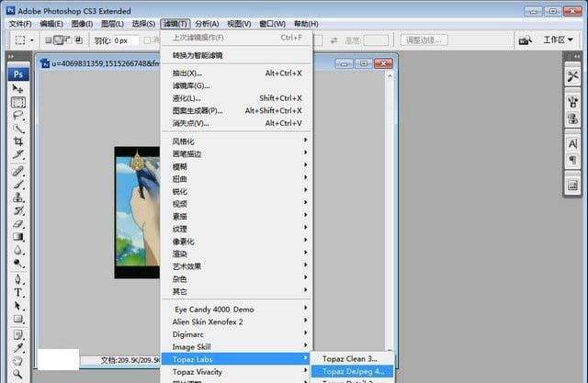Select the Magic Wand tool
Viewport: 588px width, 383px height.
[x=17, y=129]
